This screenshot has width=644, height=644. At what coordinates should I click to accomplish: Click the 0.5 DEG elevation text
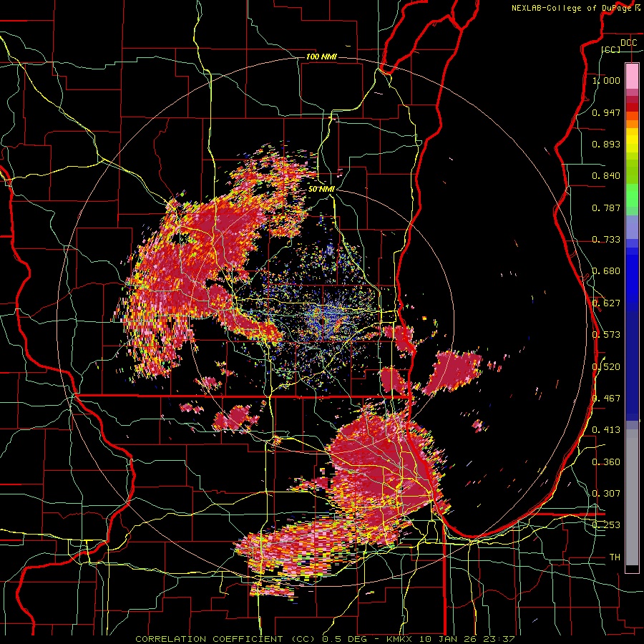click(x=344, y=639)
